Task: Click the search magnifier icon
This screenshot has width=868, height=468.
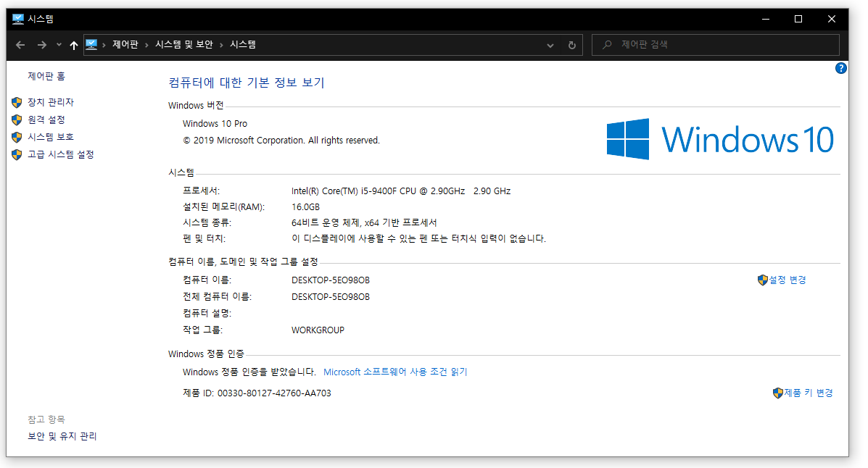Action: coord(607,44)
